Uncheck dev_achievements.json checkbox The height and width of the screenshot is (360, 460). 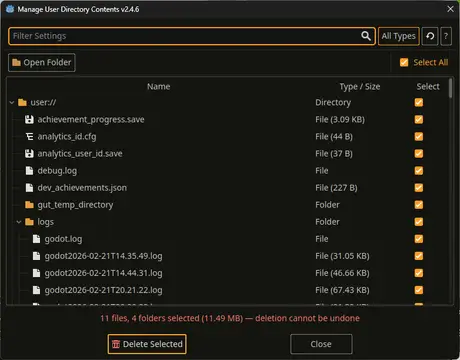point(419,188)
